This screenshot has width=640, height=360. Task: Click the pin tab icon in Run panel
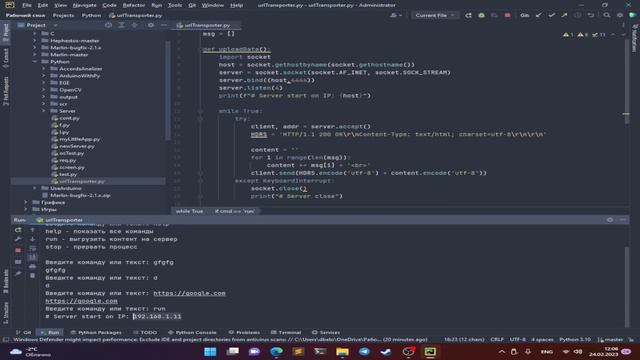click(18, 274)
